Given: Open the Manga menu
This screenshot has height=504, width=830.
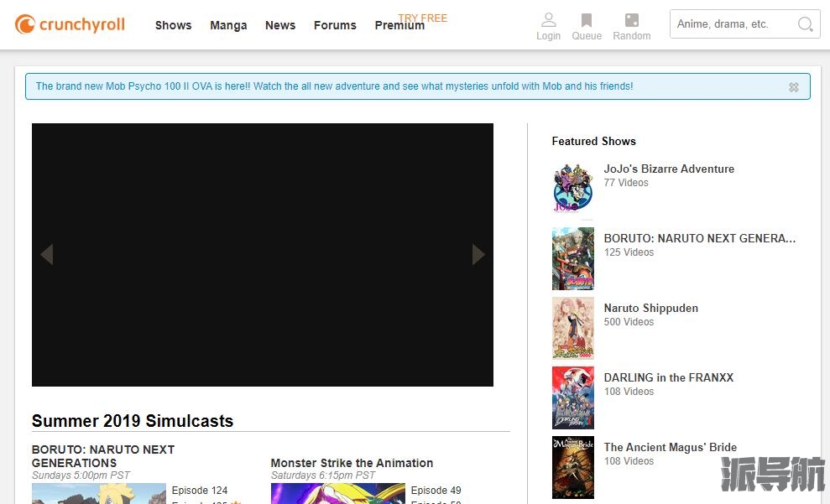Looking at the screenshot, I should 228,25.
